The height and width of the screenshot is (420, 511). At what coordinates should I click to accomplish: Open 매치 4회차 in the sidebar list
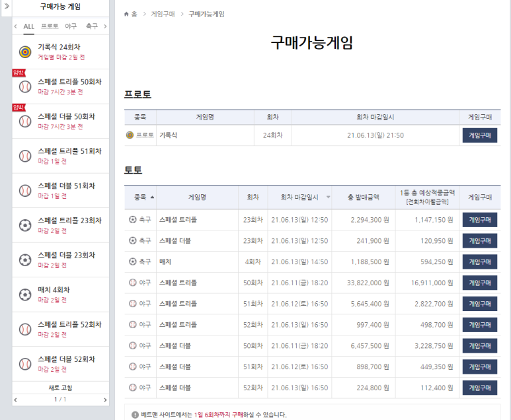click(60, 295)
